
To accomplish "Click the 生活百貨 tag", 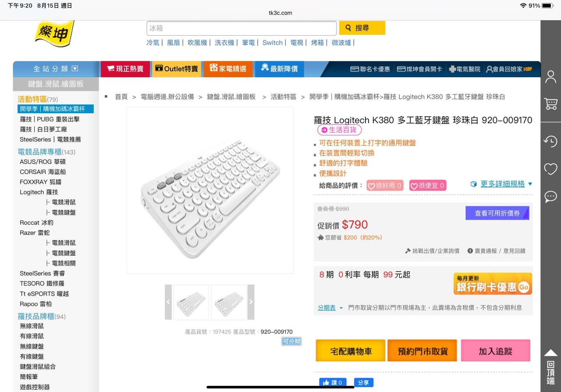I will (x=340, y=130).
